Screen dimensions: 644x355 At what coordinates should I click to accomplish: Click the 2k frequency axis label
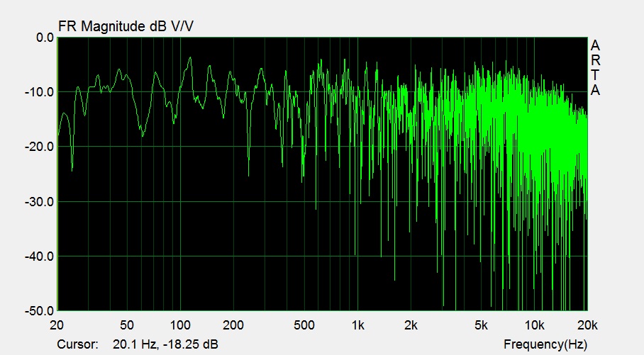point(411,325)
